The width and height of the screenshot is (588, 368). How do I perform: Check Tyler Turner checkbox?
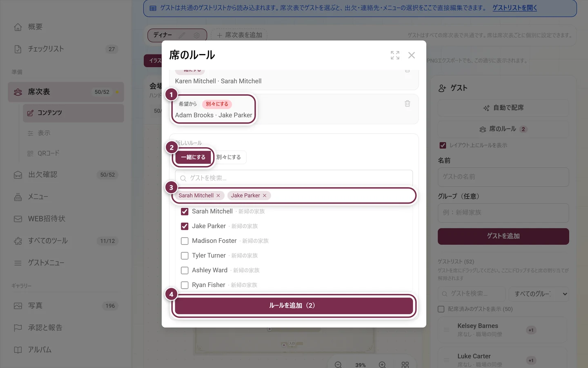[x=185, y=256]
